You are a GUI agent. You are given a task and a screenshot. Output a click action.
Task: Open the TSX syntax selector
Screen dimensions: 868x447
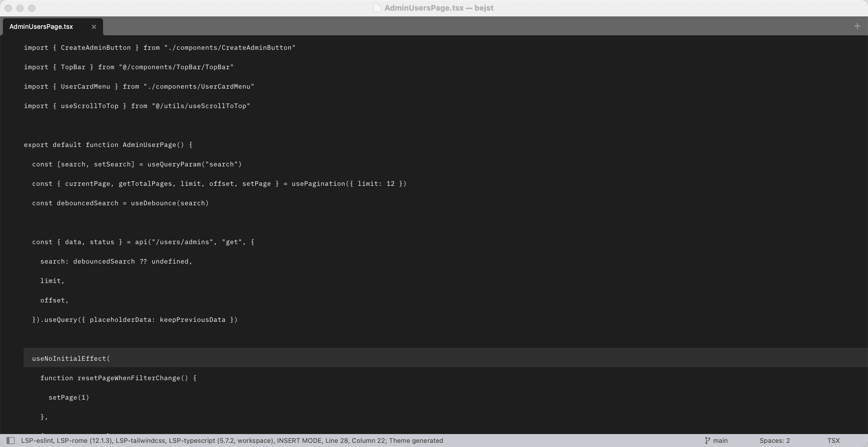coord(833,441)
